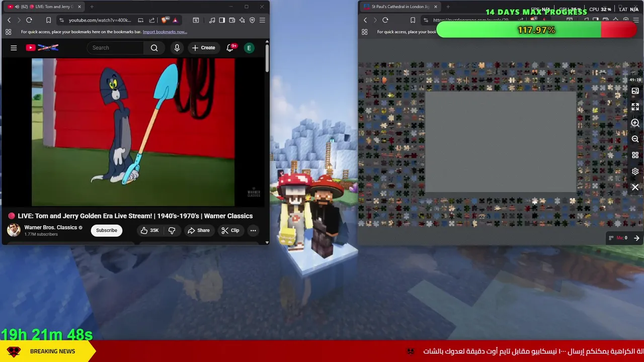This screenshot has height=362, width=644.
Task: Reload the YouTube page
Action: coord(29,20)
